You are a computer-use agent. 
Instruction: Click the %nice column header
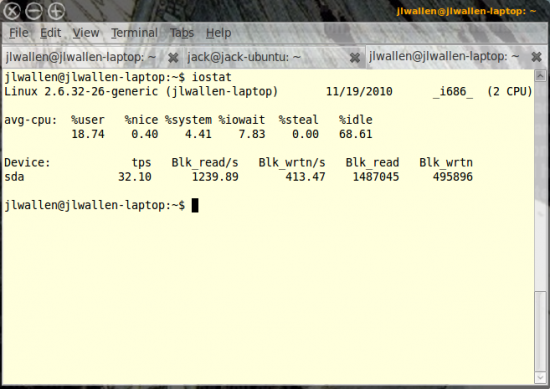[x=141, y=120]
